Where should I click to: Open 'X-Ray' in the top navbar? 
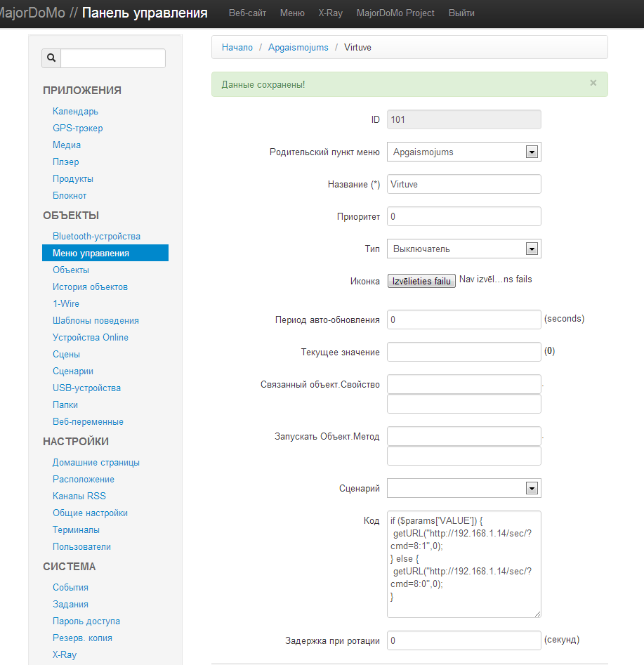[330, 13]
